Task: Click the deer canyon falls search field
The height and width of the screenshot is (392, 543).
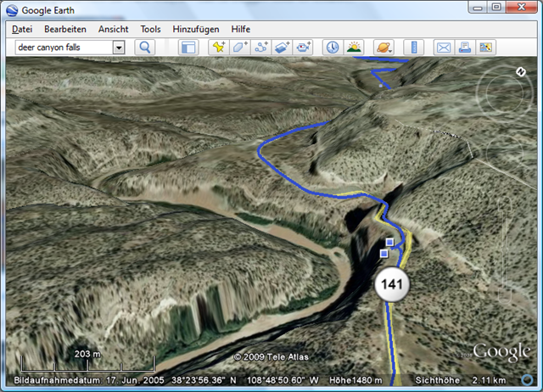Action: [62, 48]
